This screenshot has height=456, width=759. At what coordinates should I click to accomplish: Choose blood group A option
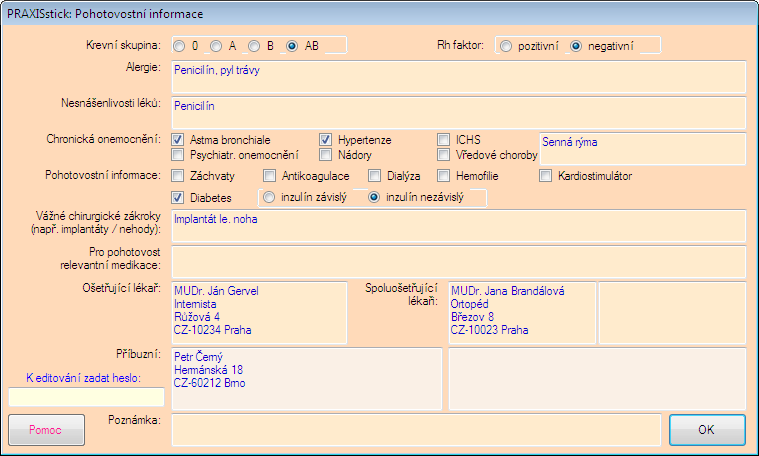pyautogui.click(x=217, y=46)
